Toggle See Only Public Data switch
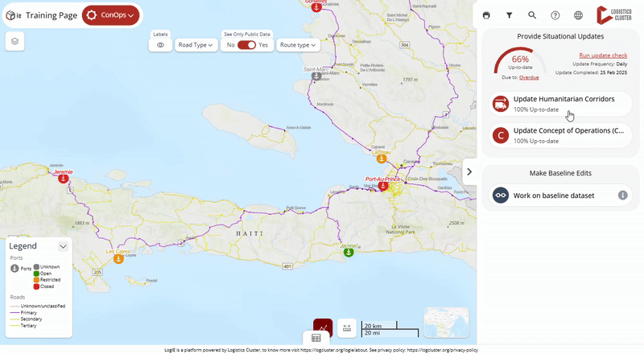Screen dimensions: 644x354 (246, 45)
